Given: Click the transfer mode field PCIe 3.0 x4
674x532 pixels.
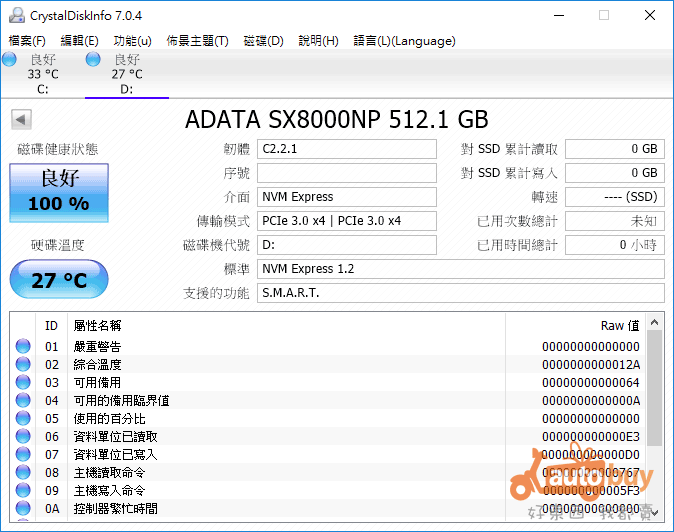Looking at the screenshot, I should [347, 221].
